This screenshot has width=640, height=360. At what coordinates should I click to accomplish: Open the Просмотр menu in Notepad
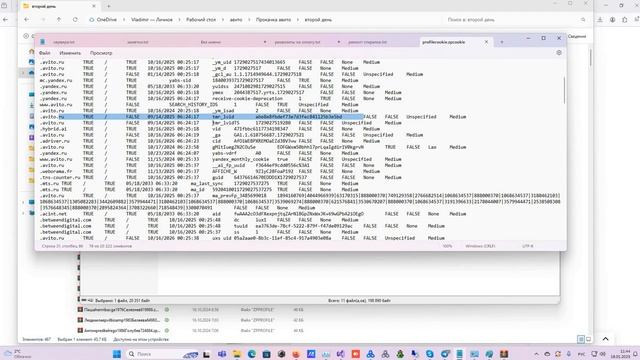(x=101, y=53)
